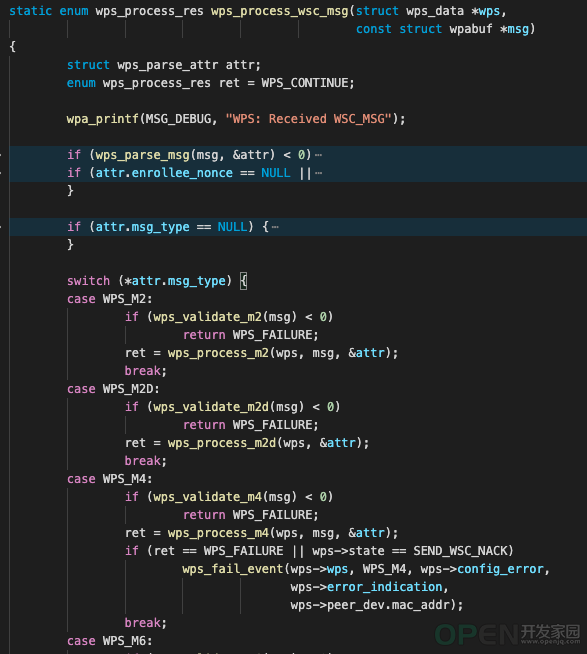Click the wps_validate_m2 function call
The image size is (587, 654).
207,317
